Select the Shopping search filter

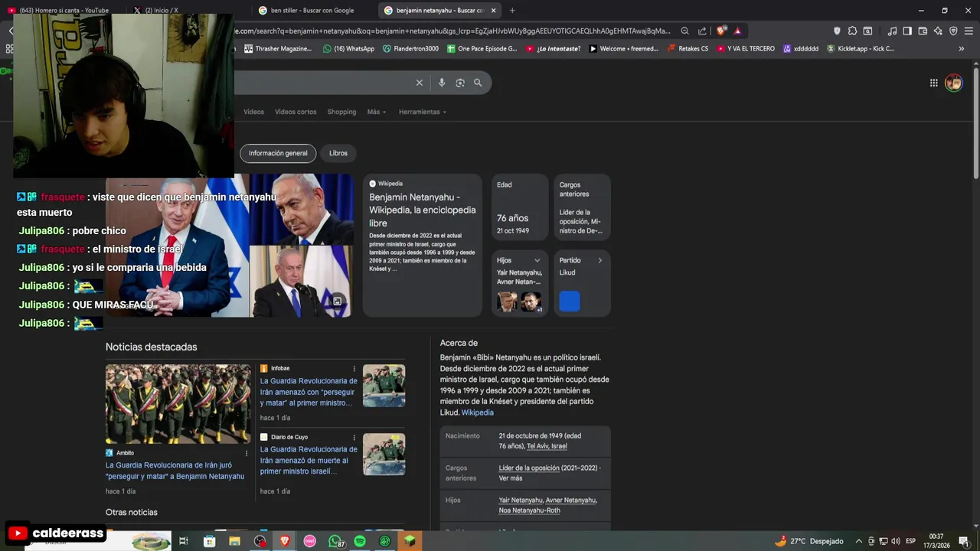pyautogui.click(x=341, y=112)
